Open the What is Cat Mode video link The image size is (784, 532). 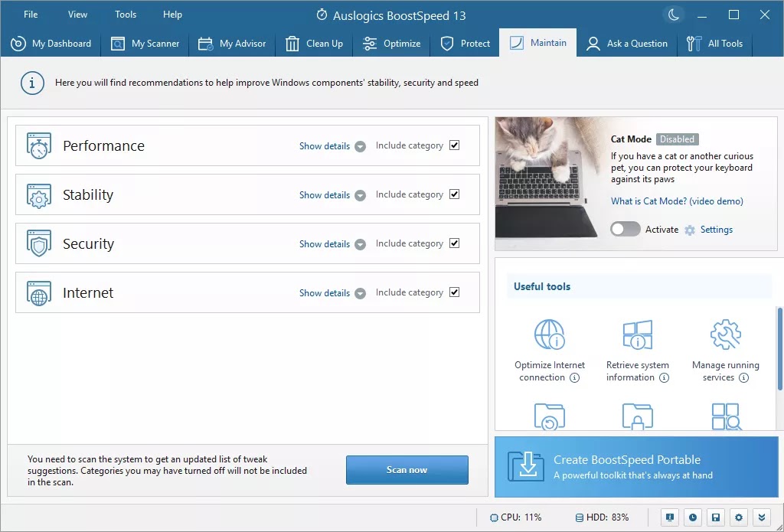677,201
